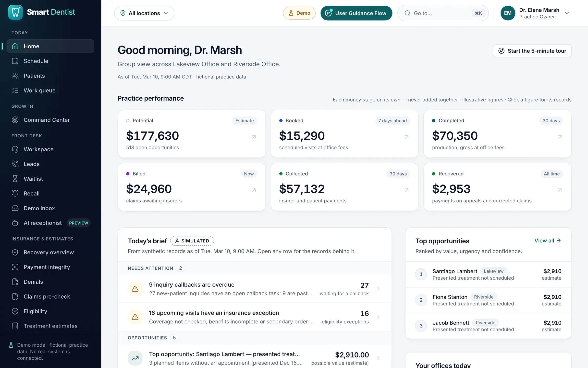Select Home in the sidebar

(x=50, y=46)
